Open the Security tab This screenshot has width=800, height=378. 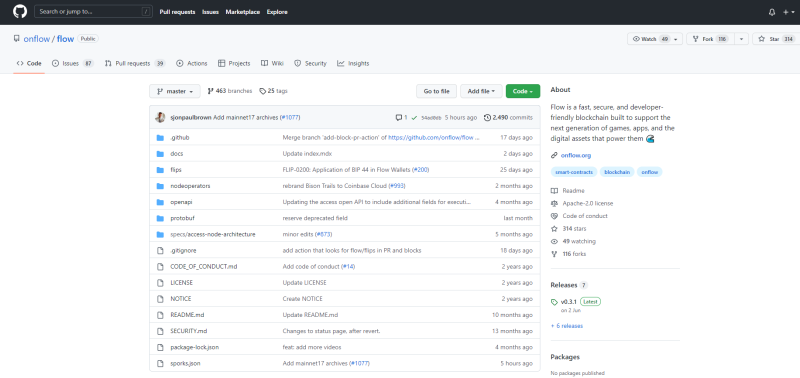(310, 63)
